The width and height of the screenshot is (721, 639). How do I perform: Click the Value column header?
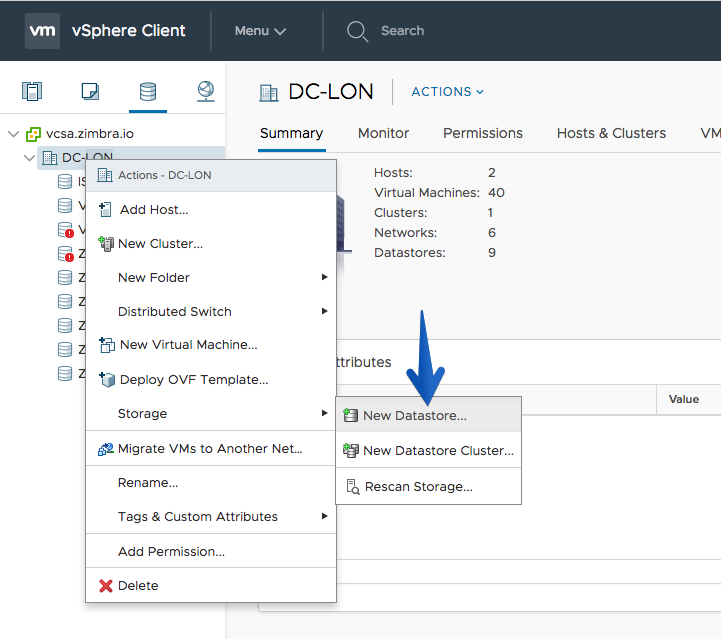684,399
